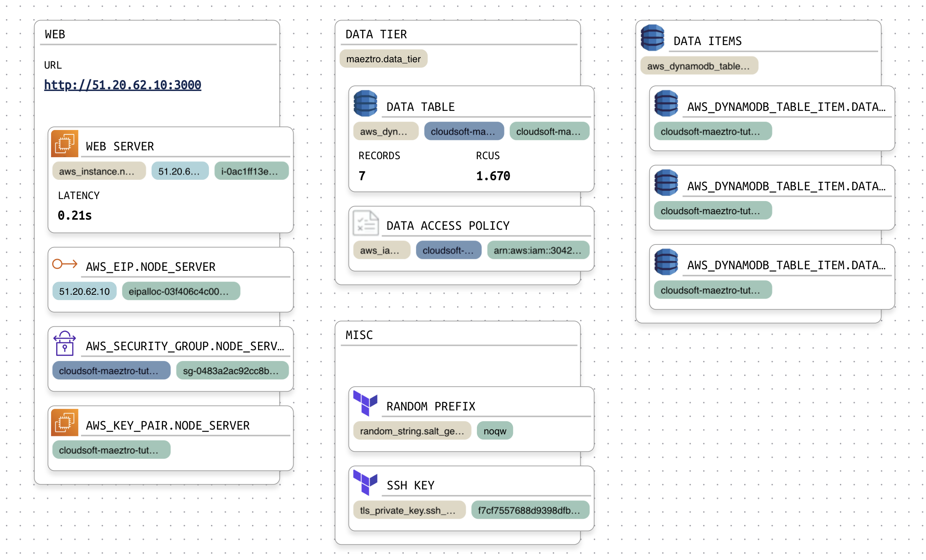Click the noqw value tag
The width and height of the screenshot is (926, 560).
[x=495, y=431]
